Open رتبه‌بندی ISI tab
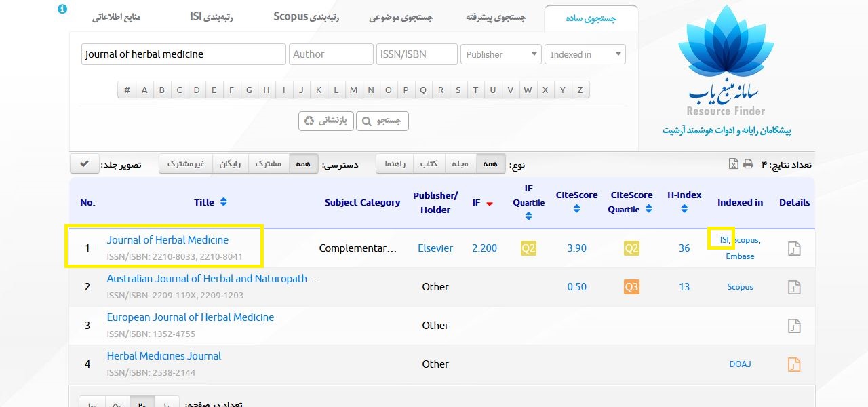Image resolution: width=868 pixels, height=407 pixels. pos(211,17)
